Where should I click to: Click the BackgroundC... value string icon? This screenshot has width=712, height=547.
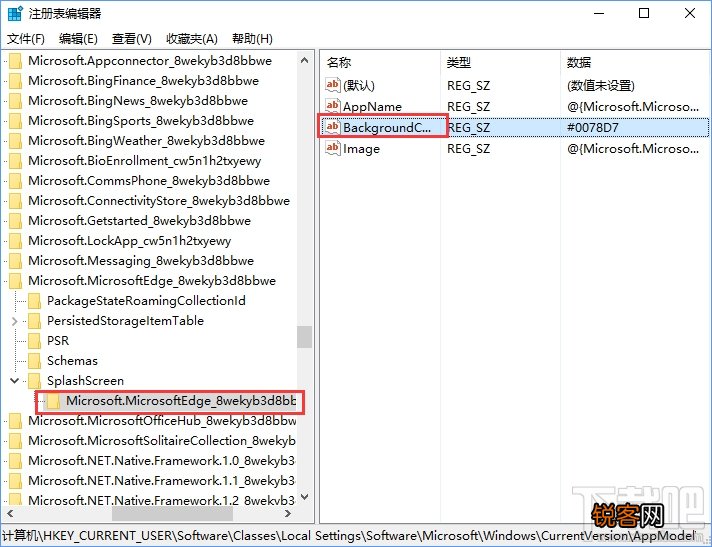coord(333,127)
